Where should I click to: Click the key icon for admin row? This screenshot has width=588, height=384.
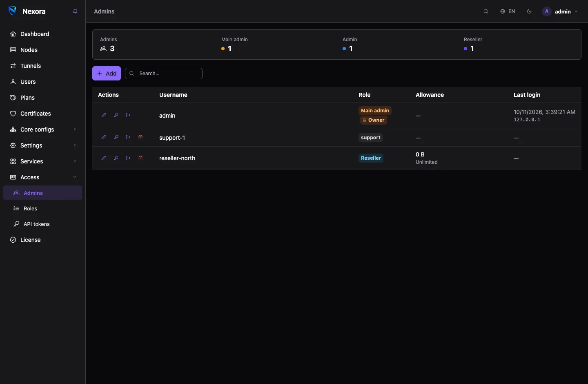116,115
